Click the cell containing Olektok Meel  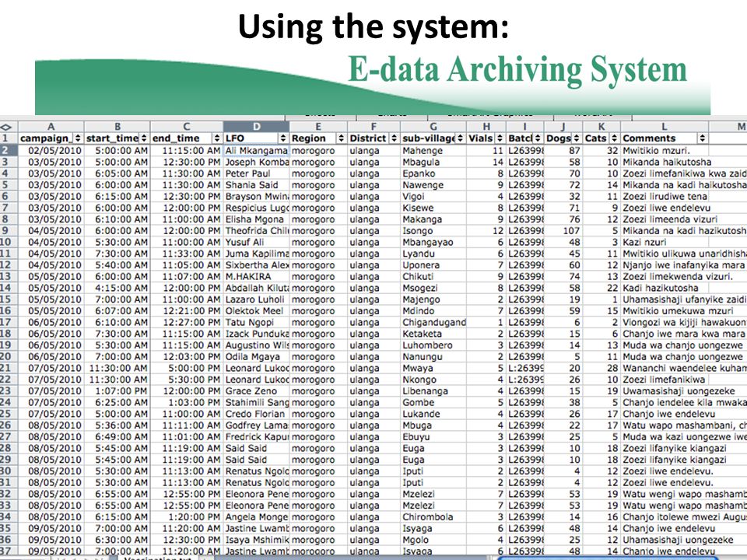pyautogui.click(x=256, y=311)
